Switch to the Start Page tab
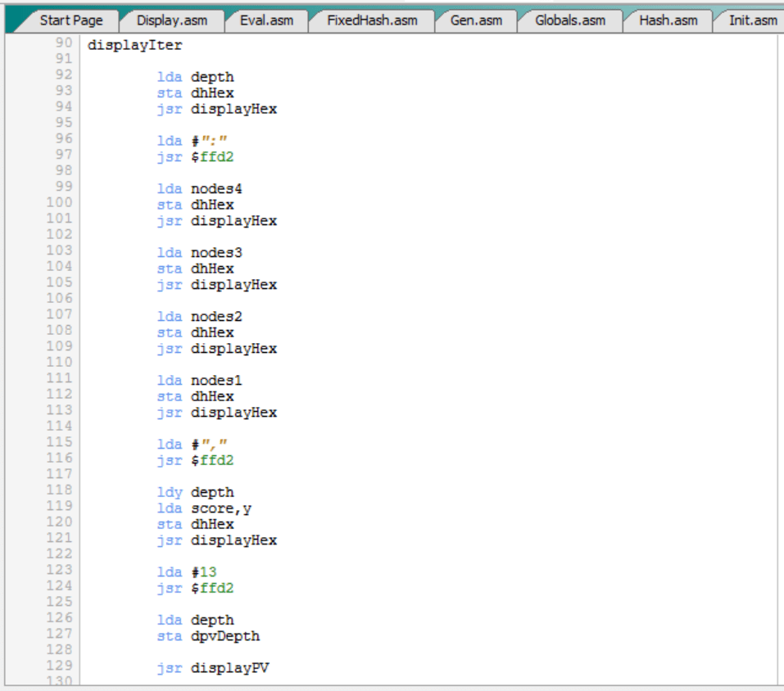 (x=70, y=20)
